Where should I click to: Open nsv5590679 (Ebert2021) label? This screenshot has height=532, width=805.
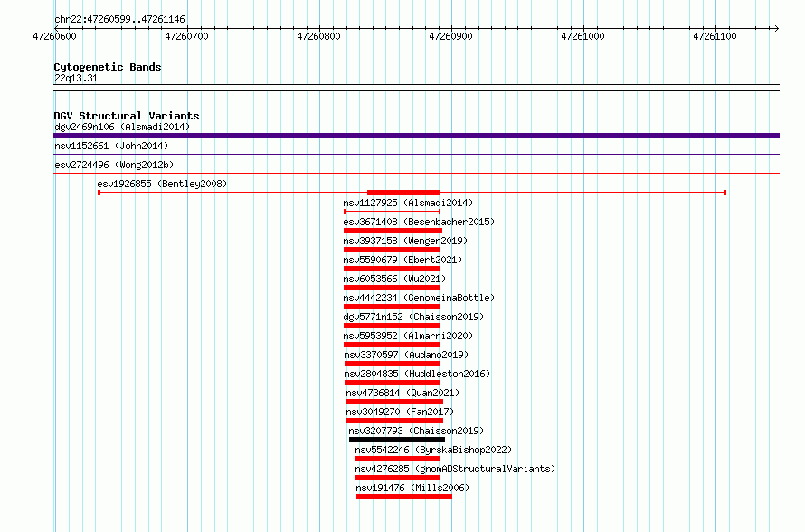click(x=402, y=260)
